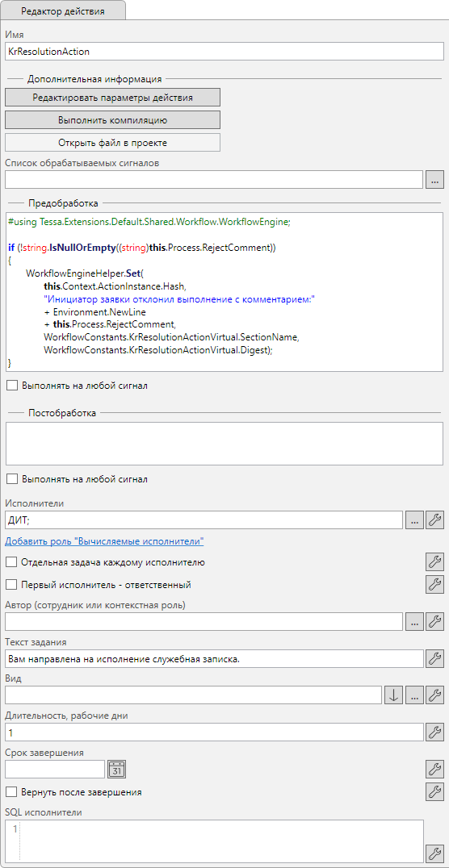This screenshot has width=449, height=868.
Task: Click wrench icon beside Автор field
Action: [434, 622]
